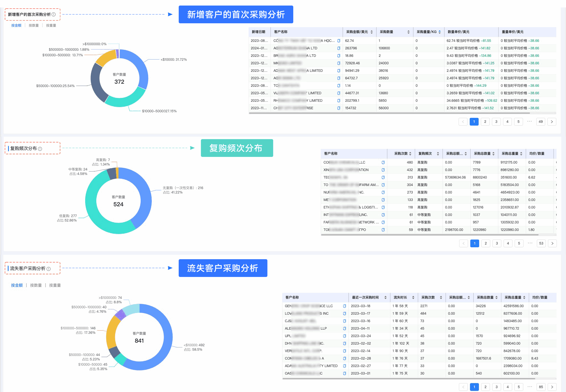Open page 49 of the new customer table

click(540, 122)
